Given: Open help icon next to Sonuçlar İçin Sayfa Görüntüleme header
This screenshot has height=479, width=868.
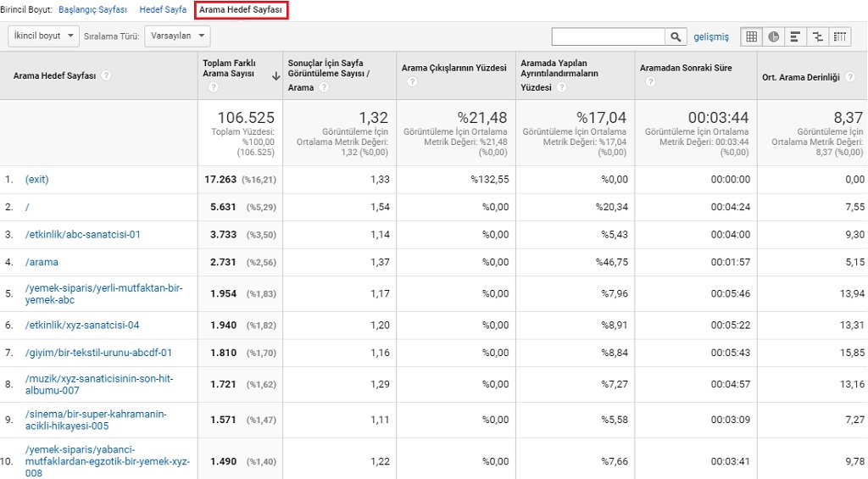Looking at the screenshot, I should 324,87.
